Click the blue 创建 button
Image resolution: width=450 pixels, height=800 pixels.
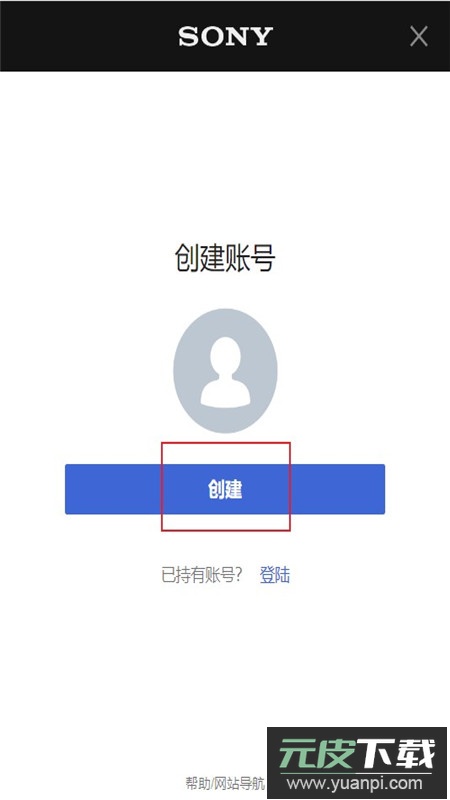pyautogui.click(x=225, y=489)
